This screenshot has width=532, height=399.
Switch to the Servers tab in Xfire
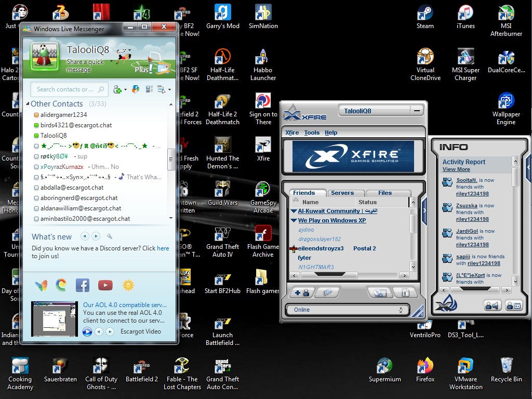click(342, 193)
